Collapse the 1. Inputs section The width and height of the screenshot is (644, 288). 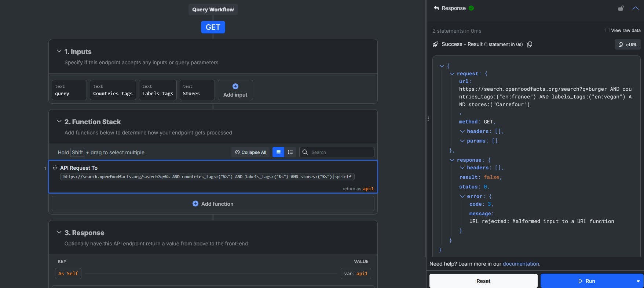click(59, 51)
